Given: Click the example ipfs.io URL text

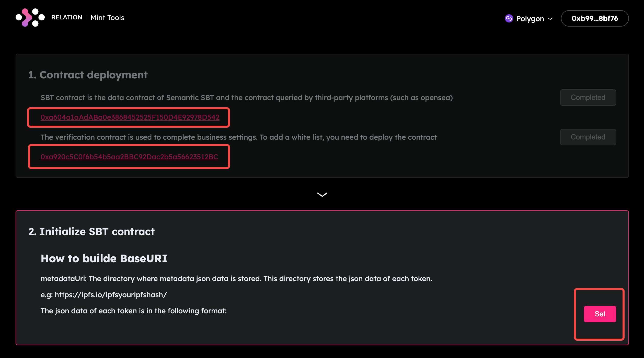Looking at the screenshot, I should (111, 295).
